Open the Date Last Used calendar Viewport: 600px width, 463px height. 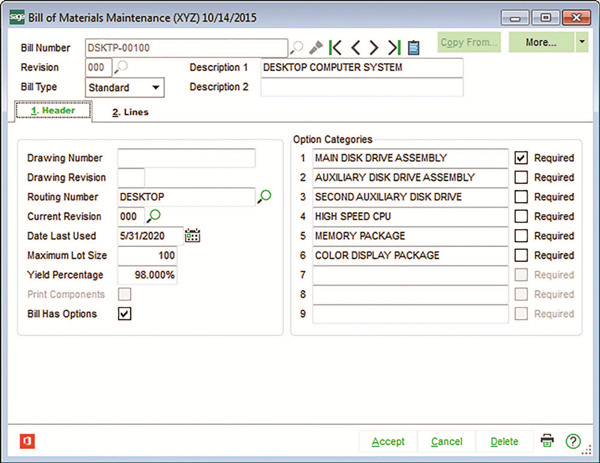pyautogui.click(x=192, y=236)
